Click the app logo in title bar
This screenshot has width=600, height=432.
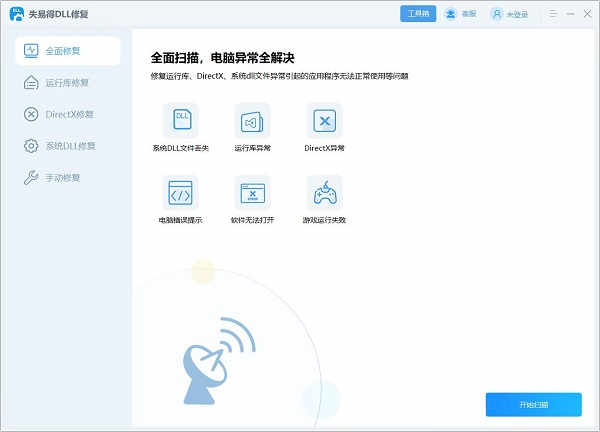point(16,14)
